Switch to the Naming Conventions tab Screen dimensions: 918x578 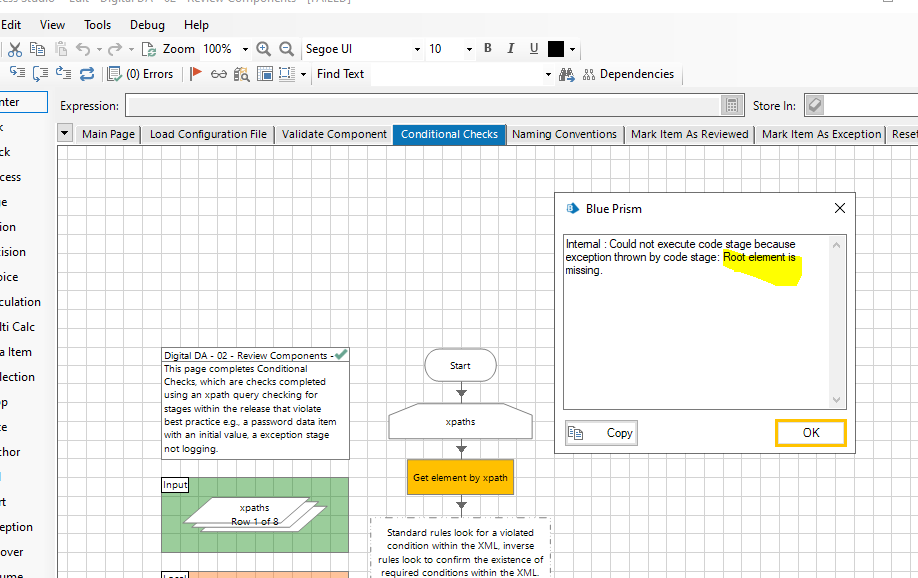click(564, 134)
